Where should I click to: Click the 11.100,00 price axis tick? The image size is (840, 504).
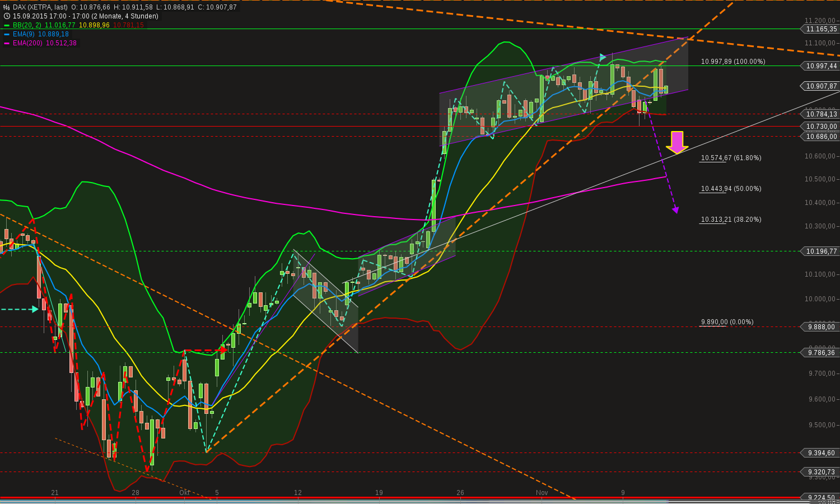coord(820,43)
